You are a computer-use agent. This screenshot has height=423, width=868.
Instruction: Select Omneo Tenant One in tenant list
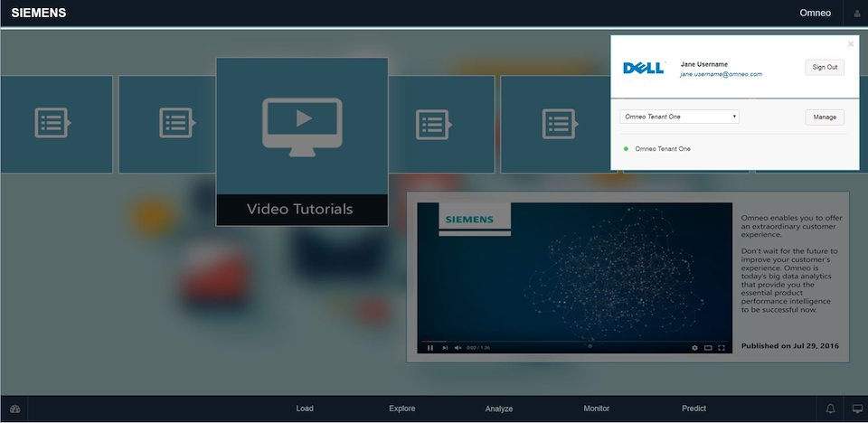tap(662, 149)
